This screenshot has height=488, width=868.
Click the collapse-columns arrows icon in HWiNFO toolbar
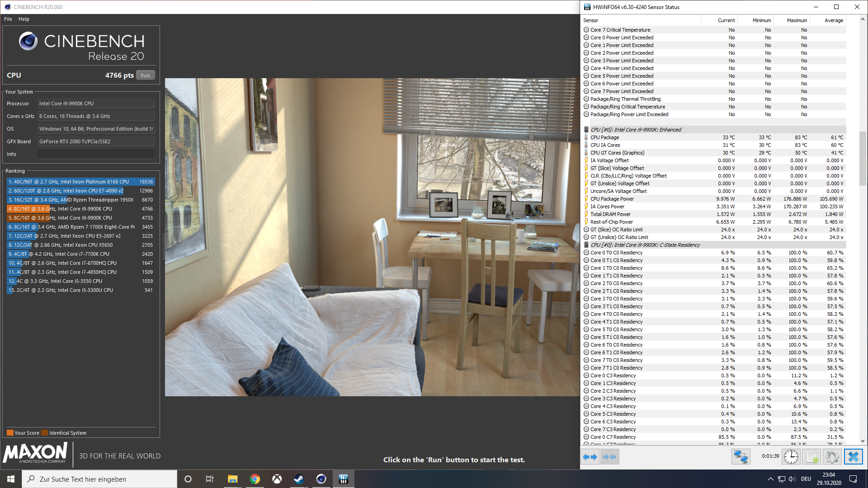pos(609,457)
